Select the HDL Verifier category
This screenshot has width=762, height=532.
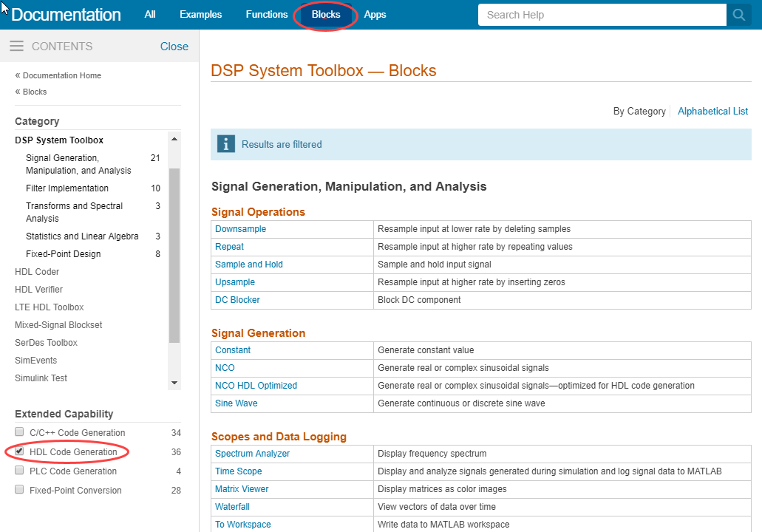pyautogui.click(x=39, y=290)
